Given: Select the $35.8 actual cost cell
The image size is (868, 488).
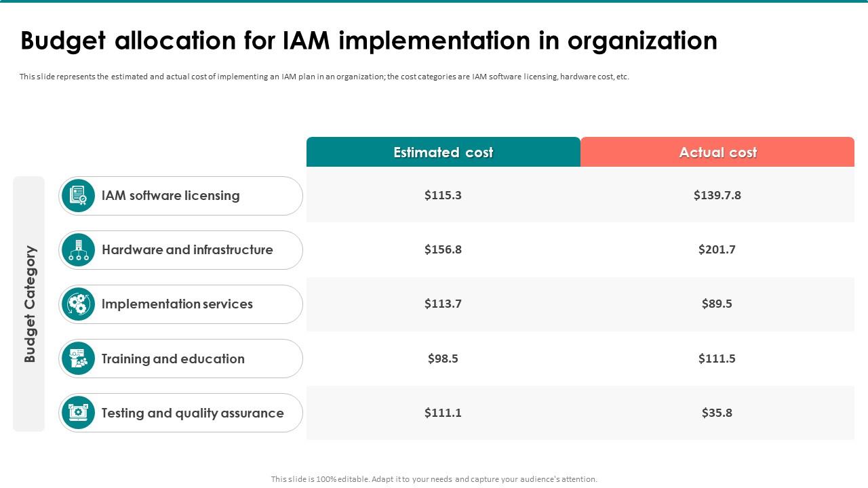Looking at the screenshot, I should coord(717,413).
